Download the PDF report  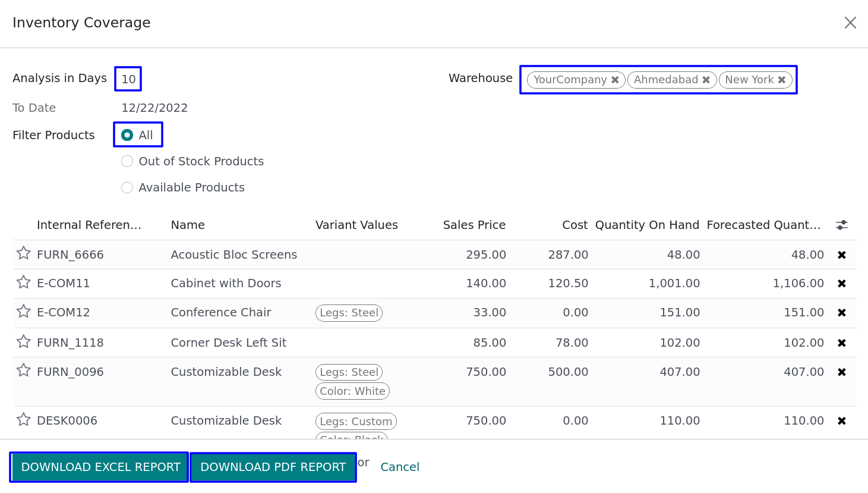pyautogui.click(x=273, y=467)
